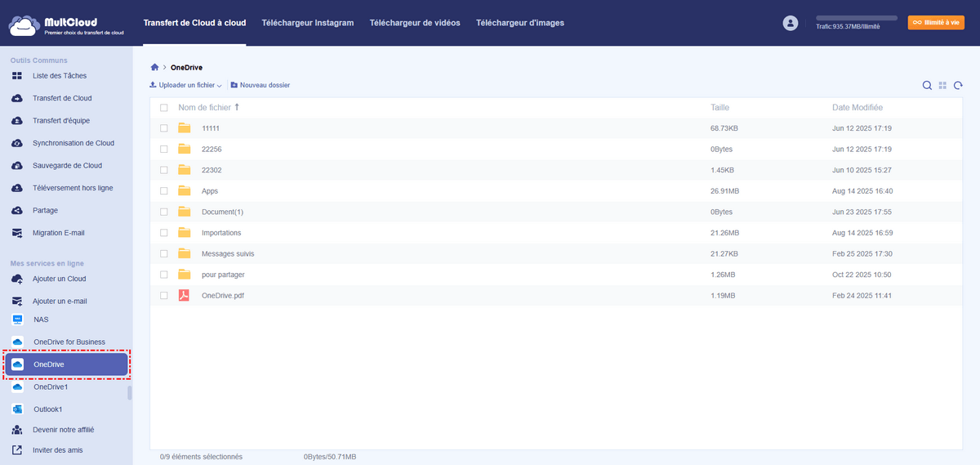Screen dimensions: 980x465
Task: Click the OneDrive.pdf file icon
Action: tap(184, 295)
